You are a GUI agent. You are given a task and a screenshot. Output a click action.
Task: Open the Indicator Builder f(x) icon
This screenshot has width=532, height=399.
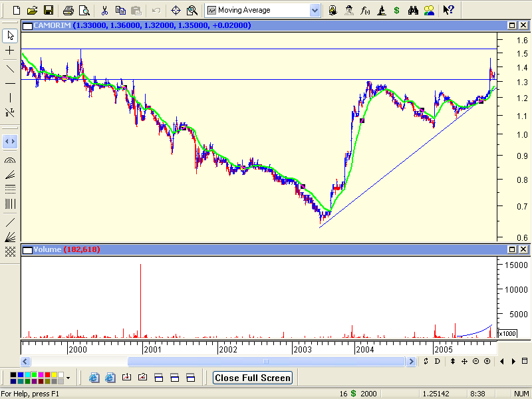pos(364,11)
